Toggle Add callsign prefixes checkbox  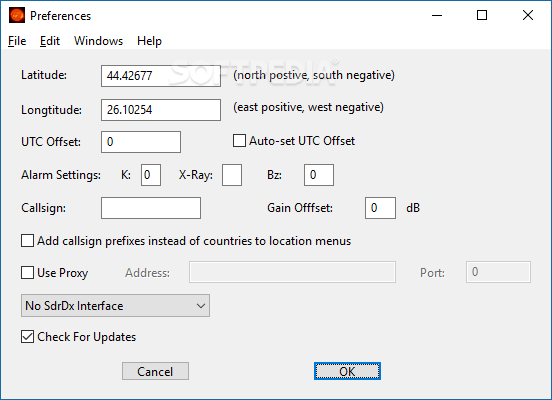(x=27, y=241)
